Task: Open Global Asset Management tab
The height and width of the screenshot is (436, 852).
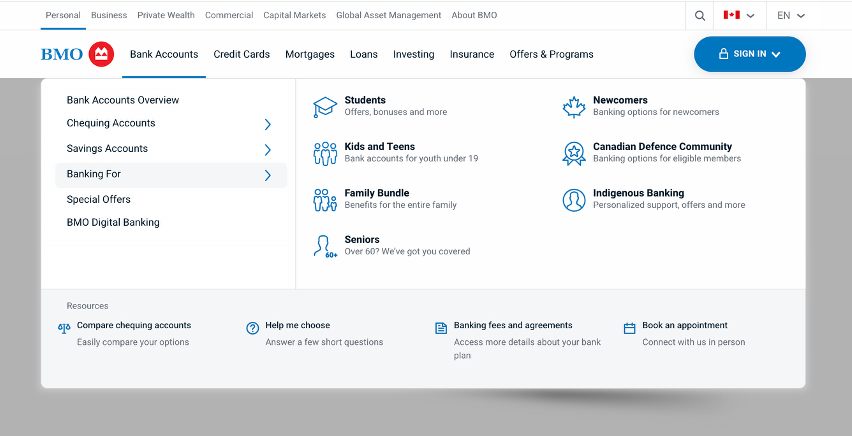Action: coord(389,15)
